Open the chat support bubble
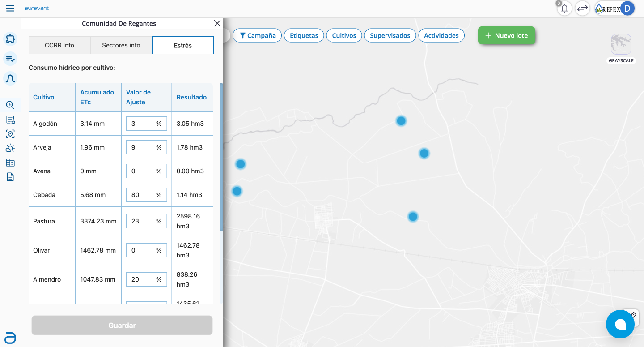 tap(620, 324)
